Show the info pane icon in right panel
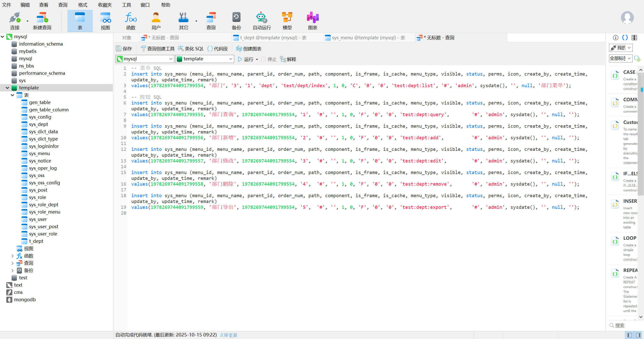This screenshot has width=644, height=339. coord(616,38)
